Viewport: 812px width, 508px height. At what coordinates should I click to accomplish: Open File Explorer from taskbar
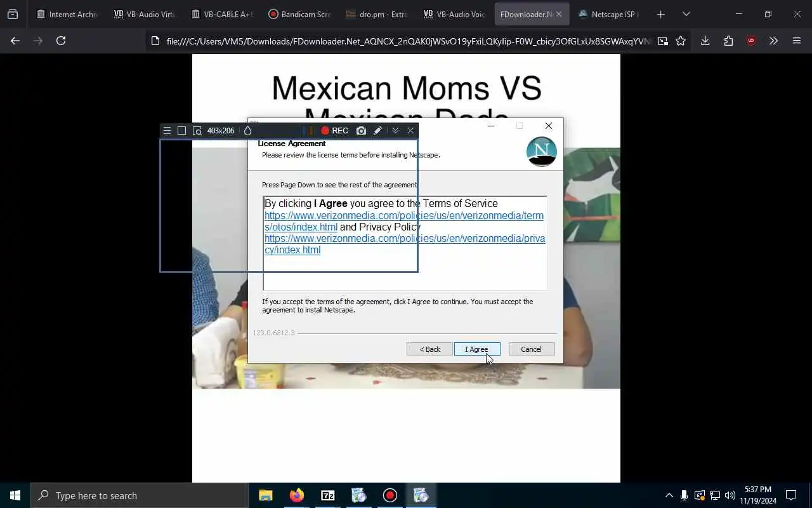click(266, 495)
